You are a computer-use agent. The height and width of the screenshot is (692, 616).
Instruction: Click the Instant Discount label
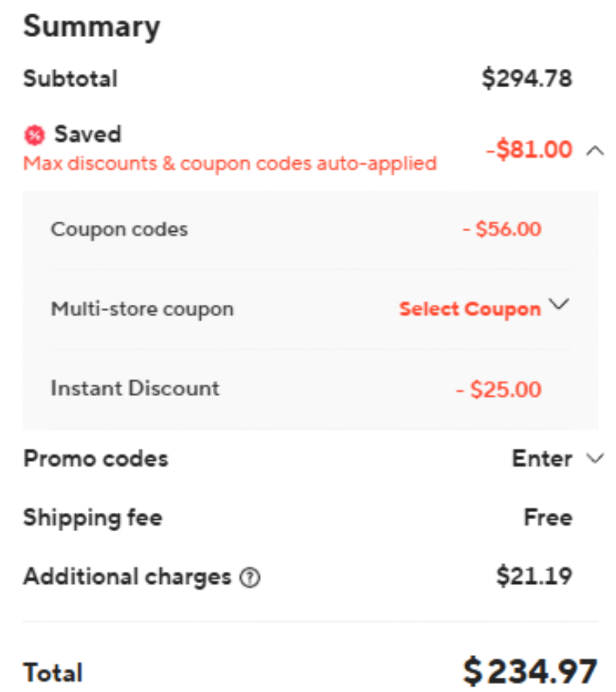pos(135,389)
